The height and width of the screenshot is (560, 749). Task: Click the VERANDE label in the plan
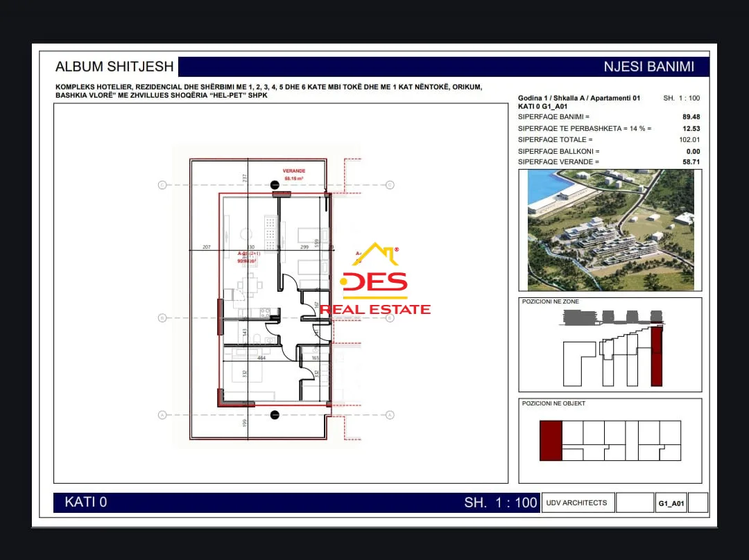point(294,171)
